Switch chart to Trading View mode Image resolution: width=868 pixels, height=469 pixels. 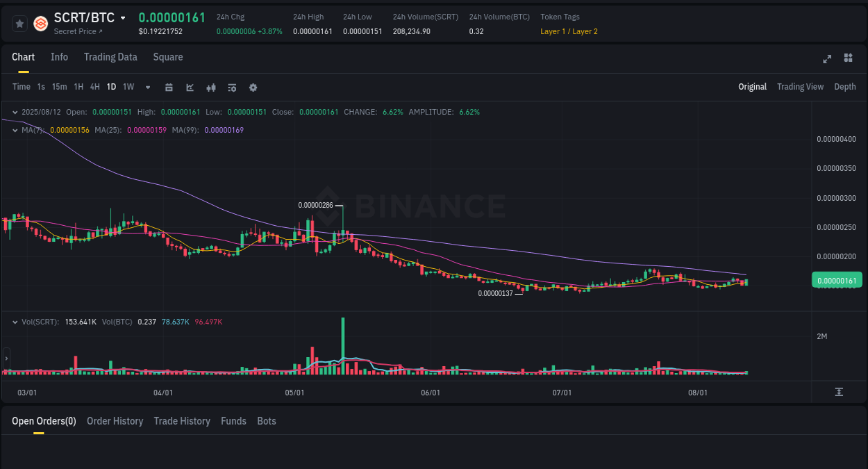[x=800, y=87]
